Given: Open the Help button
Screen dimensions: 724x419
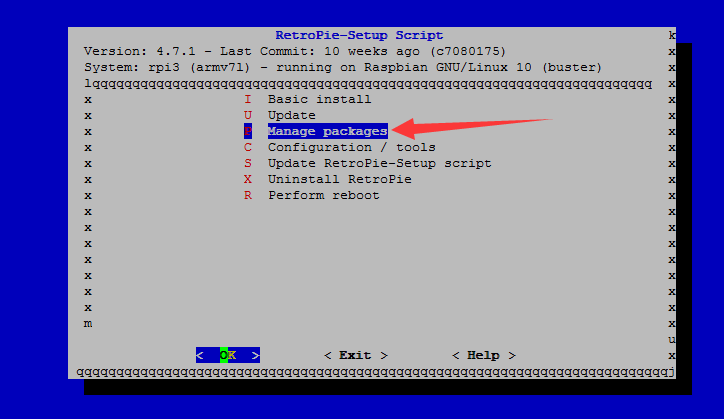Looking at the screenshot, I should [483, 355].
